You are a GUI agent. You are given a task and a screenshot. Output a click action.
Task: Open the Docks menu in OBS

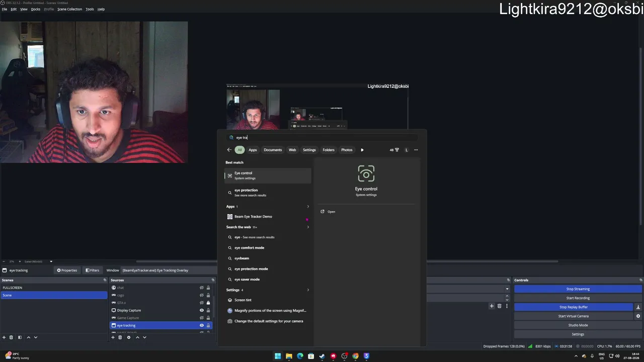36,9
